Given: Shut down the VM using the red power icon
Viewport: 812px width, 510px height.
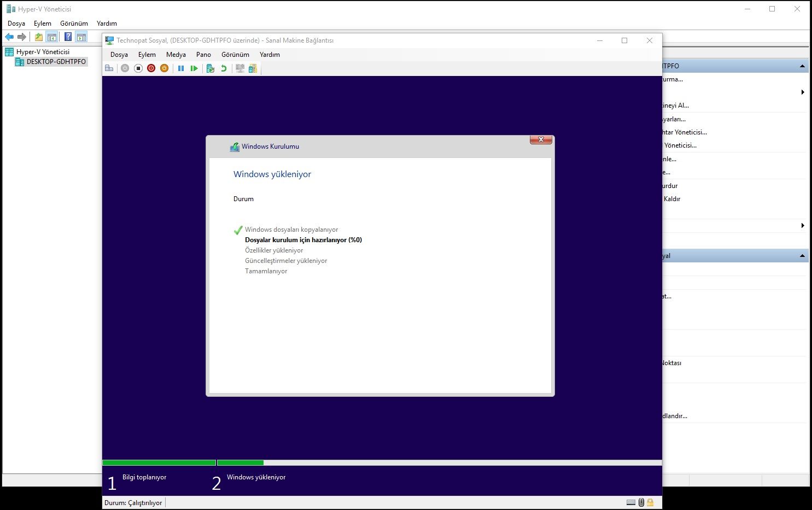Looking at the screenshot, I should [151, 68].
